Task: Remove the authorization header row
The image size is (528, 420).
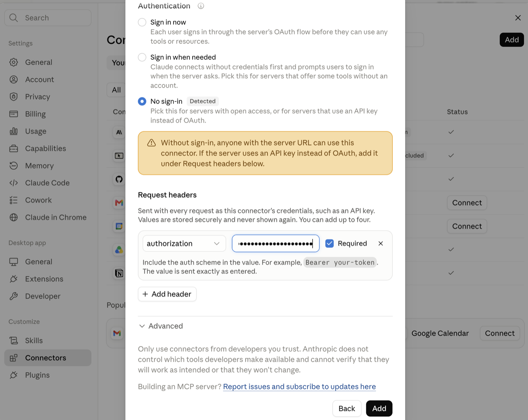Action: (381, 243)
